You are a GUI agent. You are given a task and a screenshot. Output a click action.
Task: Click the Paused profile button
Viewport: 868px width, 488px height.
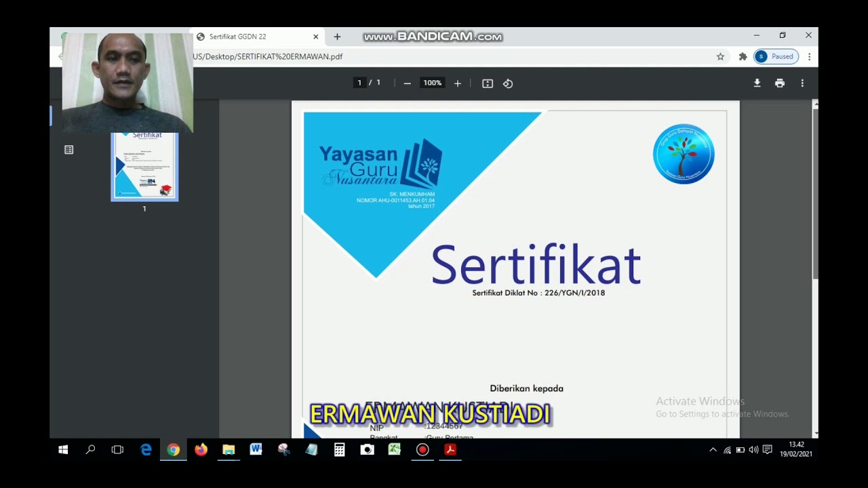pos(776,57)
